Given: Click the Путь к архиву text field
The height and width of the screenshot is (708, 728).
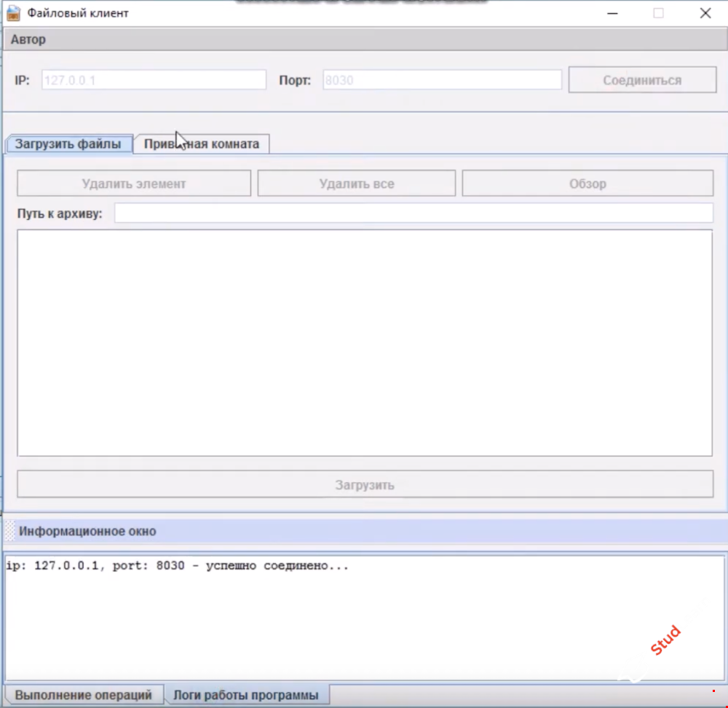Looking at the screenshot, I should point(414,213).
